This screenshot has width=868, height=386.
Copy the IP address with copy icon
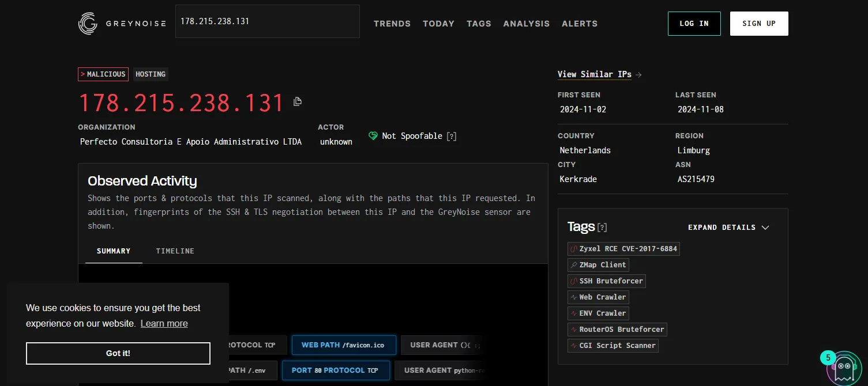click(298, 101)
